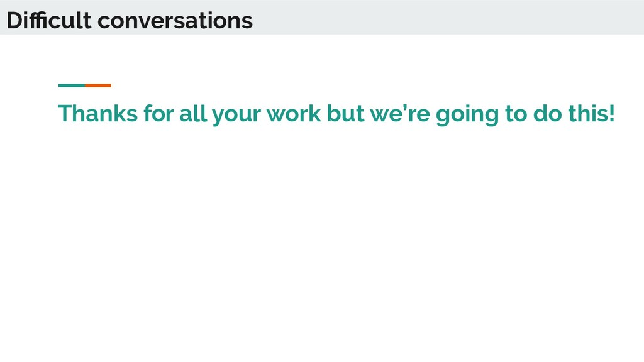This screenshot has height=362, width=644.
Task: Click the word "this!" ending the heading
Action: point(591,114)
